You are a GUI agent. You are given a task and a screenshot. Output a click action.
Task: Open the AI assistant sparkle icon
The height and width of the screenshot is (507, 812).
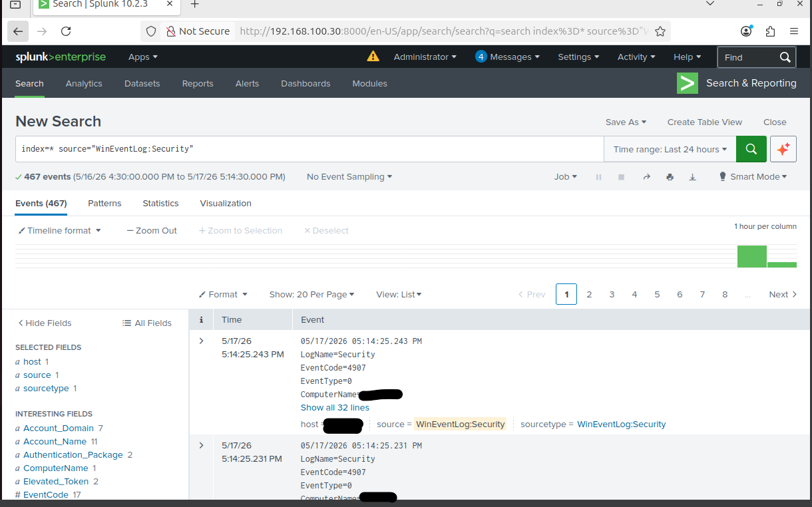tap(783, 149)
